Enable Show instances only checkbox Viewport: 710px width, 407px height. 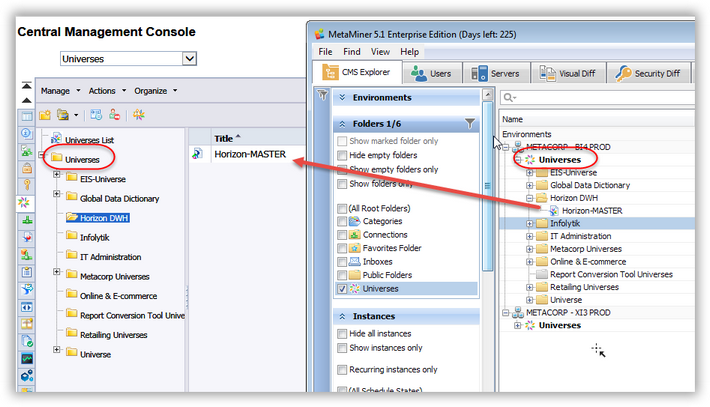coord(342,348)
